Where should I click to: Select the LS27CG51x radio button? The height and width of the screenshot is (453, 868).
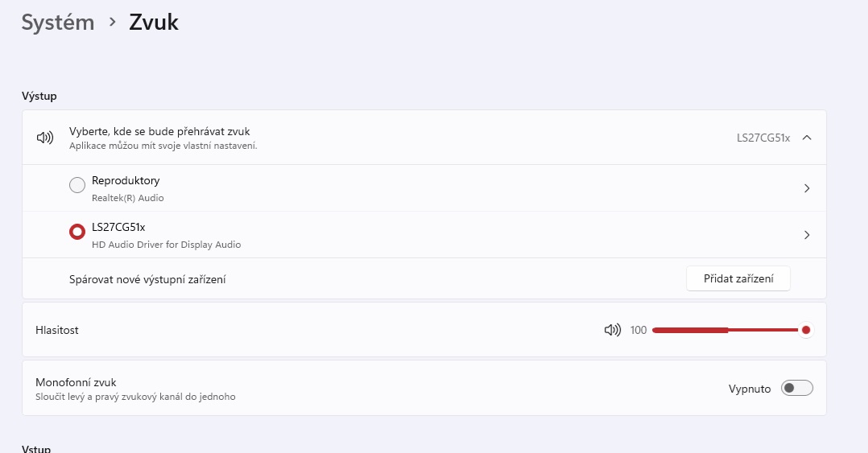point(77,233)
